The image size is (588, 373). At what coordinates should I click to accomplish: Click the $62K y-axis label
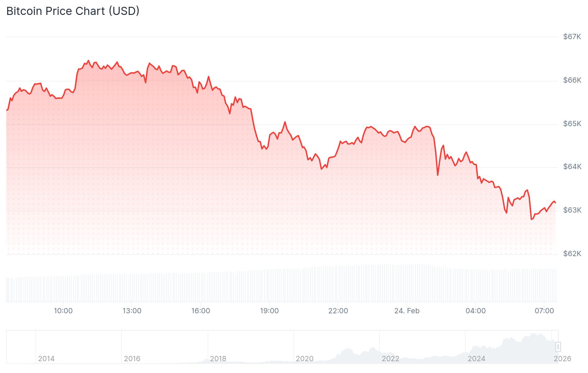(572, 254)
